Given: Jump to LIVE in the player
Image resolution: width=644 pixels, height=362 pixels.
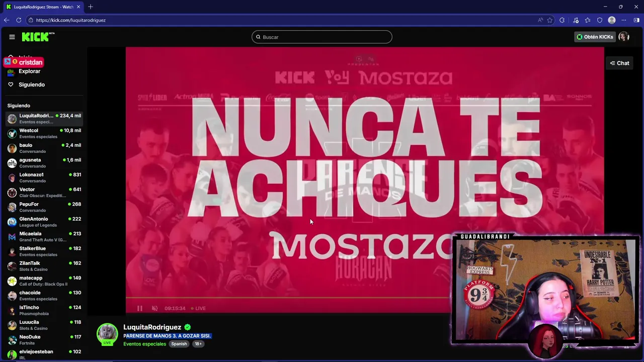Looking at the screenshot, I should tap(198, 308).
